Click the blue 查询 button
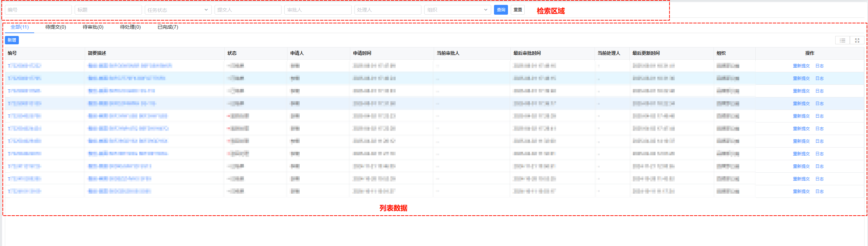 tap(501, 10)
